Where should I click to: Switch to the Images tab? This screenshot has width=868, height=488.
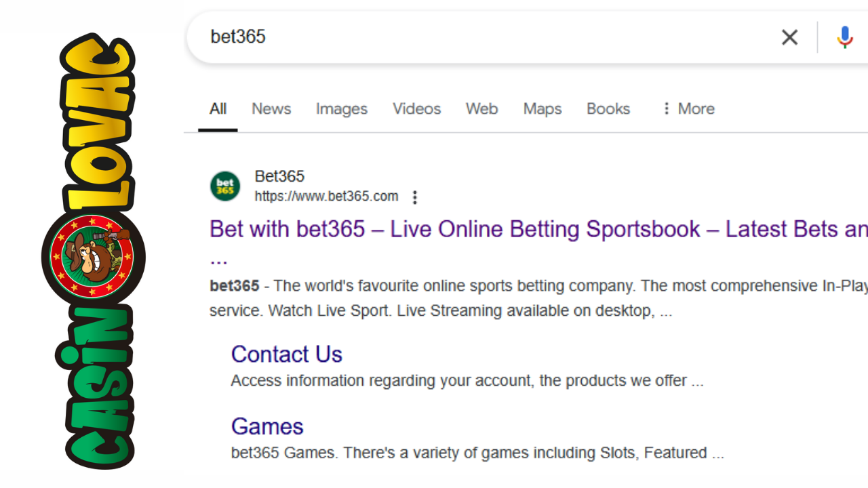pyautogui.click(x=342, y=108)
